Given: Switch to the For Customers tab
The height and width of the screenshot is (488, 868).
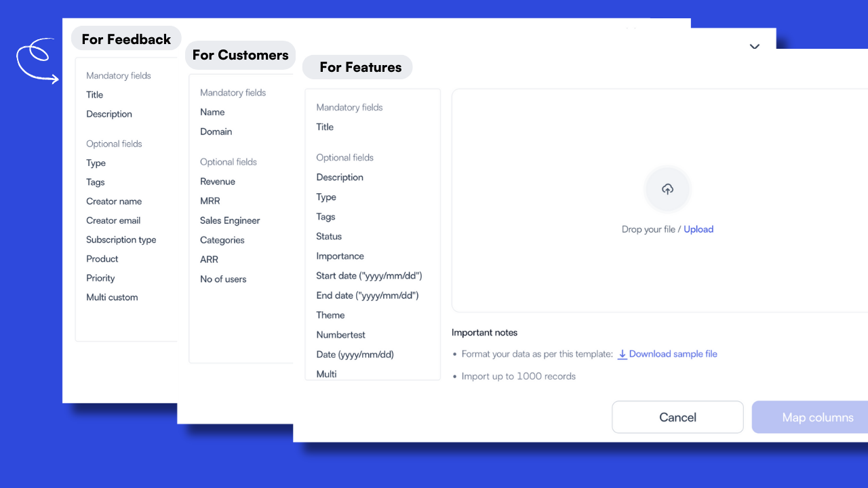Looking at the screenshot, I should pyautogui.click(x=240, y=55).
